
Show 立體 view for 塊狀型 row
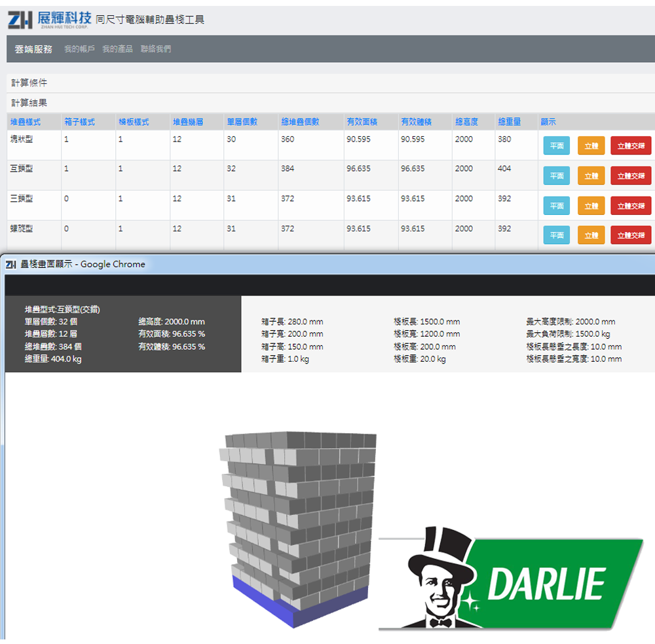tap(591, 145)
